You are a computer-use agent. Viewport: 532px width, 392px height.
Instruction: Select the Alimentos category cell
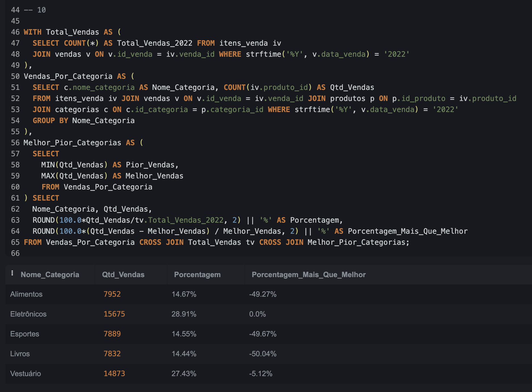point(26,294)
